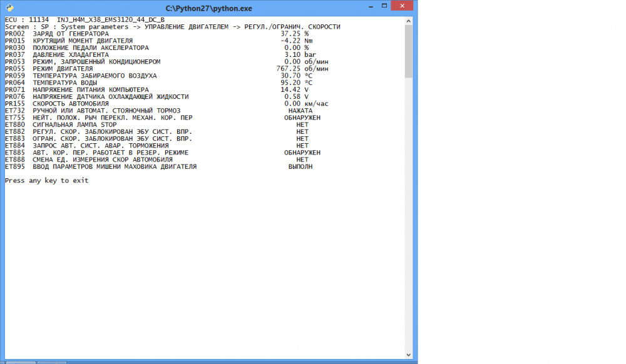Click the status НАЖАТА
The width and height of the screenshot is (626, 364).
300,111
